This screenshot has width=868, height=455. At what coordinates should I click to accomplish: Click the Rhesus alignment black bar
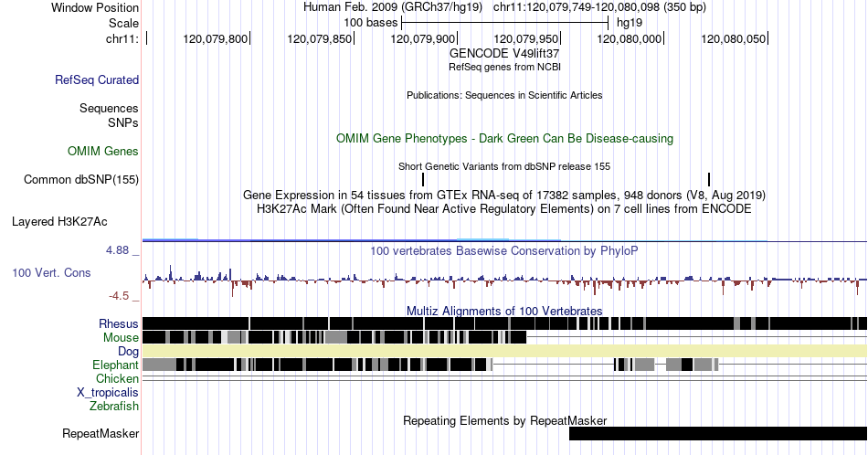pyautogui.click(x=504, y=323)
